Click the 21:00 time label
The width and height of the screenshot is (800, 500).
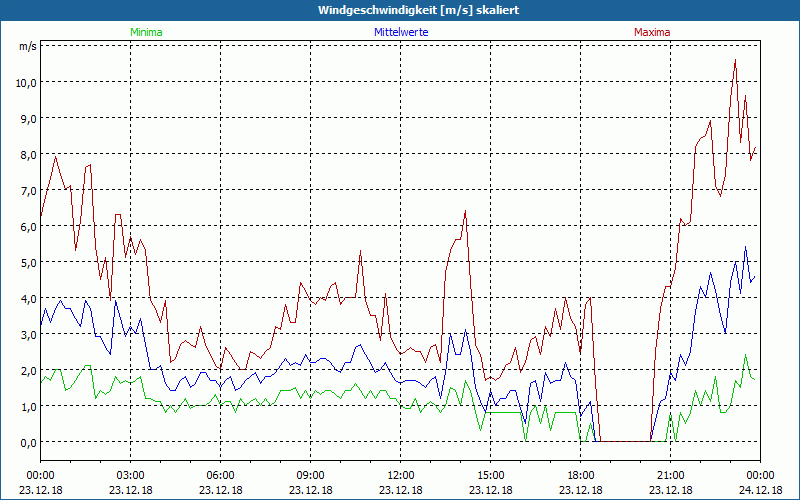[x=670, y=476]
